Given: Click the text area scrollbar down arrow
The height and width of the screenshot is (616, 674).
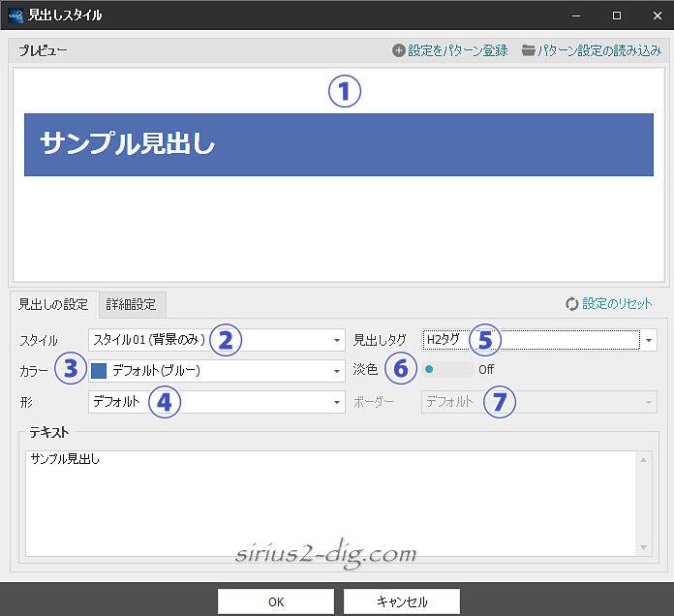Looking at the screenshot, I should click(x=645, y=548).
